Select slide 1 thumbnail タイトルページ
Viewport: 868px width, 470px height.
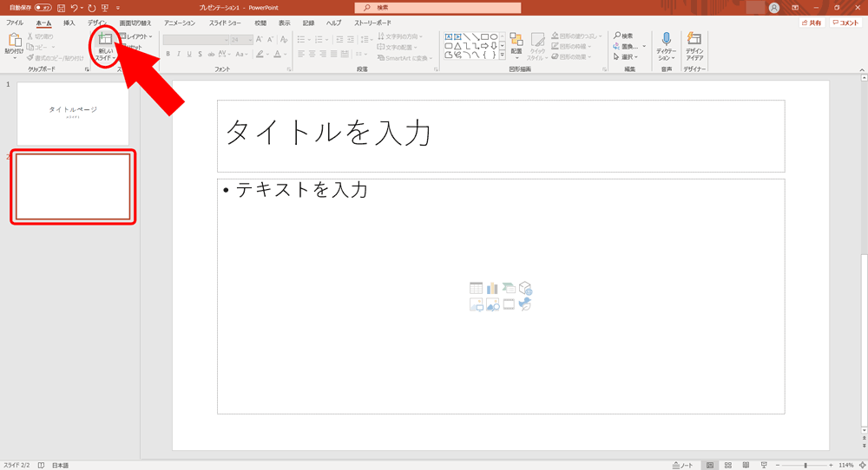coord(73,114)
